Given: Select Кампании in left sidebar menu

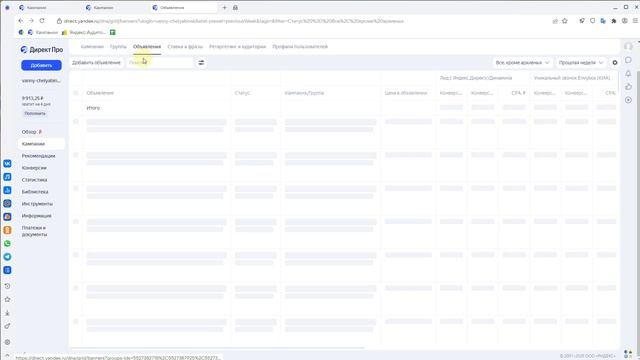Looking at the screenshot, I should (x=41, y=144).
